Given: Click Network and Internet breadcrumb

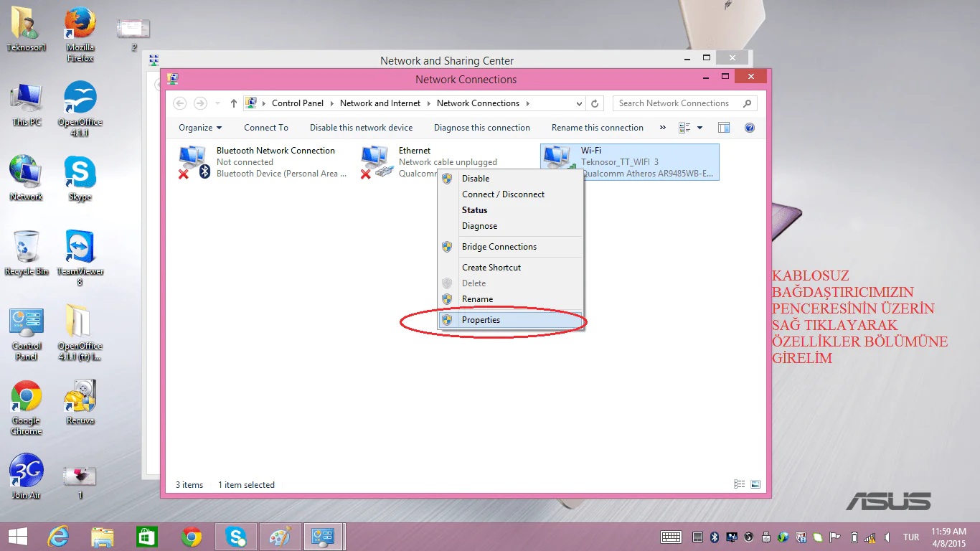Looking at the screenshot, I should (x=380, y=103).
